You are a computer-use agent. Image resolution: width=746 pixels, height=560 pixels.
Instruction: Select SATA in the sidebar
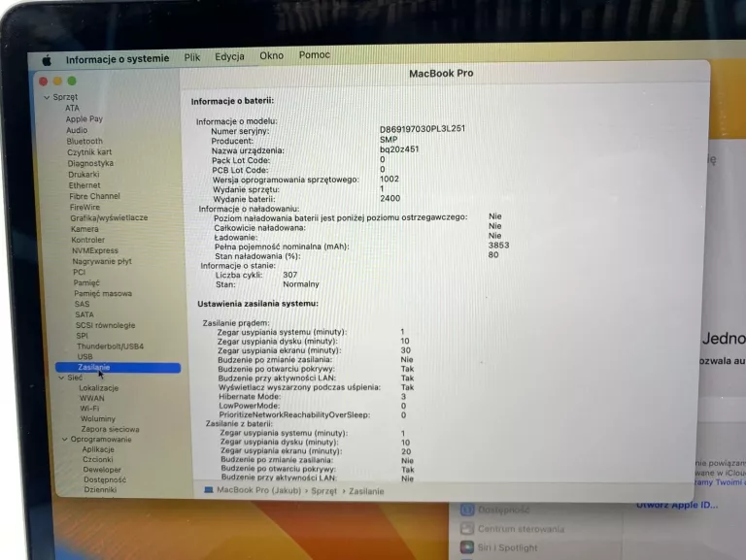85,314
